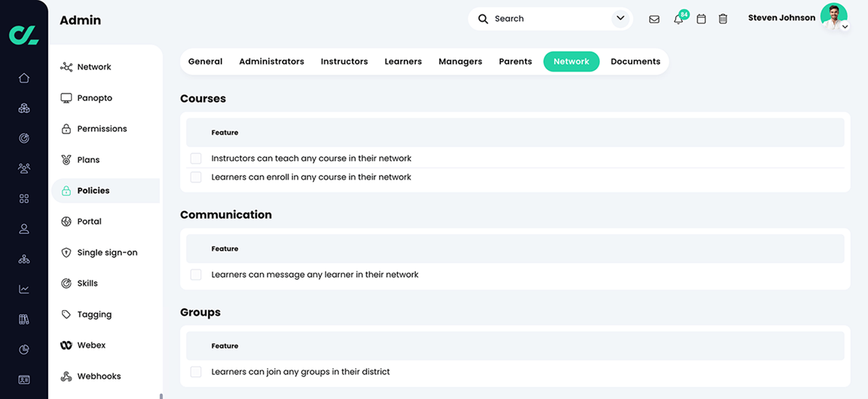The height and width of the screenshot is (399, 868).
Task: Open the single user icon in left rail
Action: (x=24, y=229)
